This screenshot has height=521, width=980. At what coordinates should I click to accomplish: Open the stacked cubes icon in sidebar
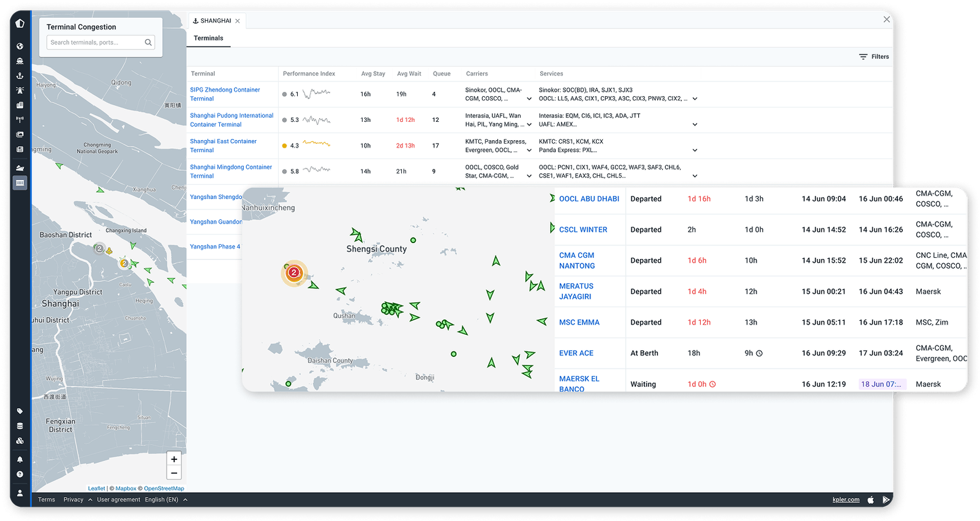point(20,440)
